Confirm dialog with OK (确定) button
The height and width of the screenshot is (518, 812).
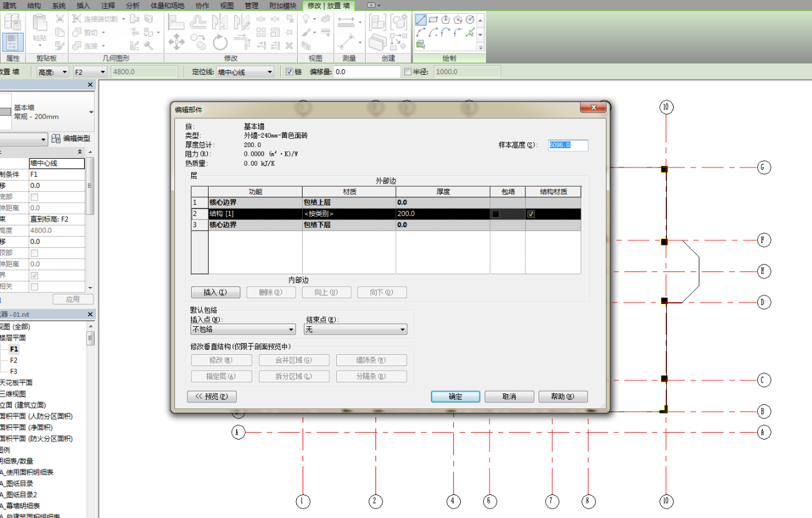tap(455, 397)
